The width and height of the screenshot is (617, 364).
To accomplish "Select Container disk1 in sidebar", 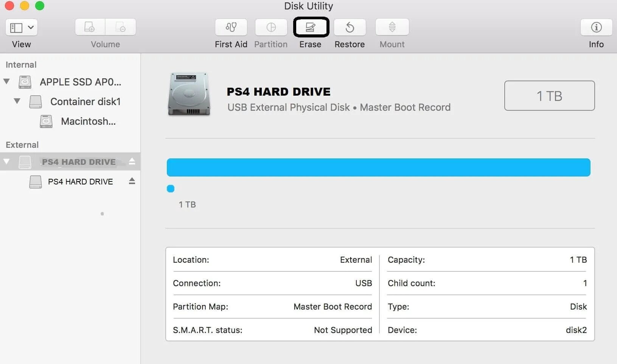I will point(85,102).
